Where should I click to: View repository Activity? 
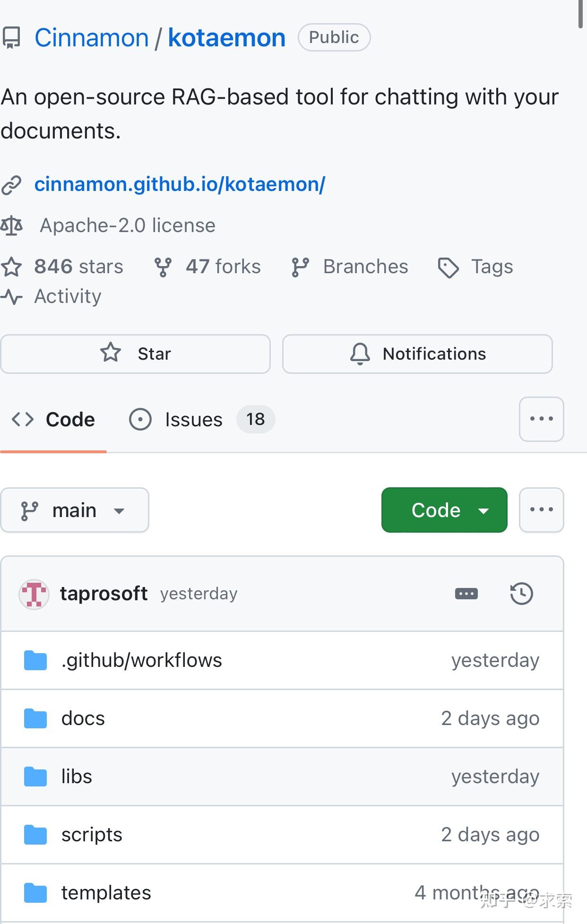pyautogui.click(x=68, y=296)
